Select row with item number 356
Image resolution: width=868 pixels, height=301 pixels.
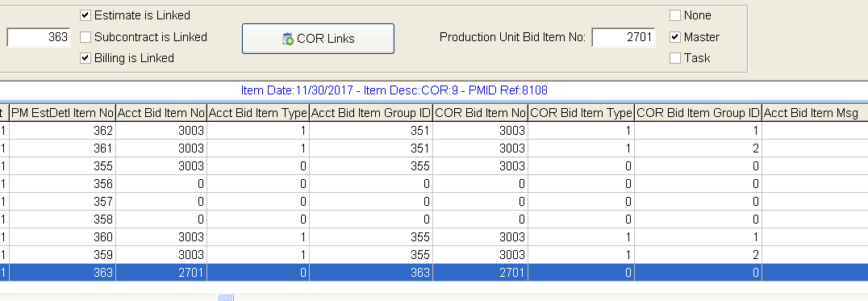(434, 184)
